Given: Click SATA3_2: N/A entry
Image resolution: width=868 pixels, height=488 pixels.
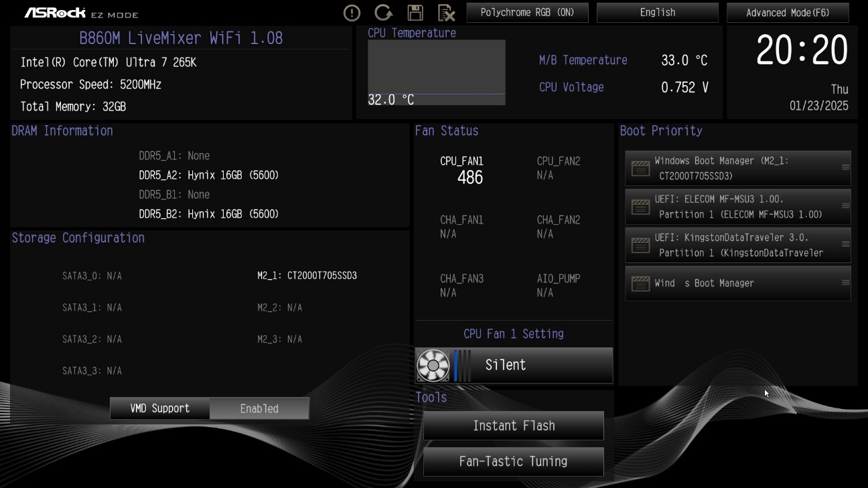Looking at the screenshot, I should pyautogui.click(x=92, y=339).
